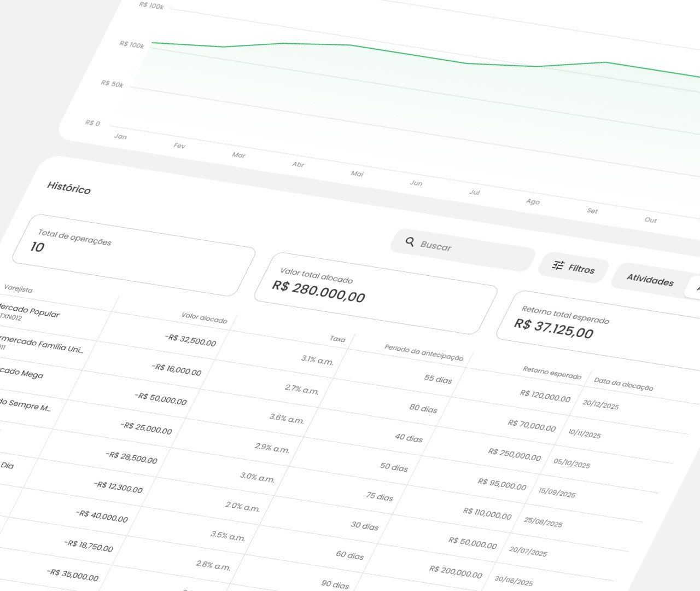Image resolution: width=700 pixels, height=591 pixels.
Task: Click the 55 dias period cell
Action: point(438,379)
